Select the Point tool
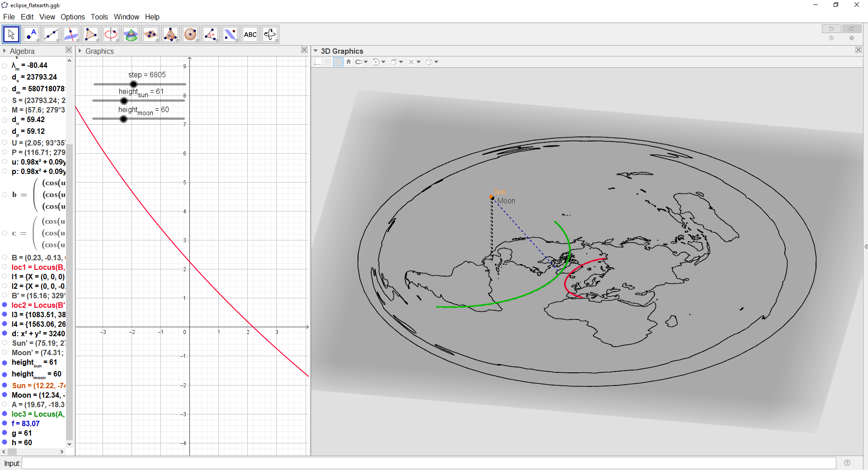The image size is (868, 470). 31,34
